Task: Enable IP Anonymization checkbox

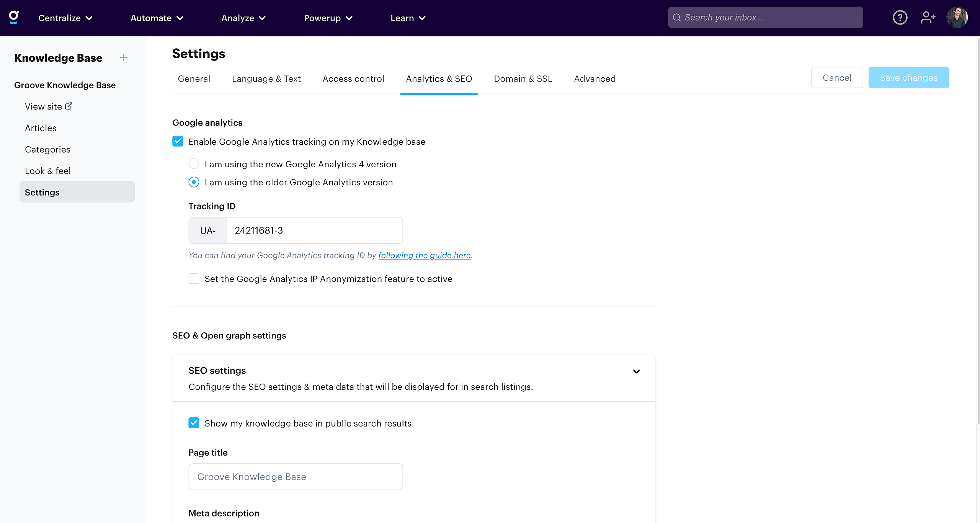Action: pyautogui.click(x=194, y=279)
